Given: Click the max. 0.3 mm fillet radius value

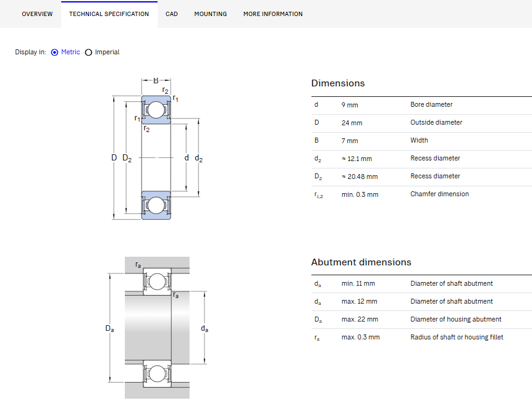Looking at the screenshot, I should pos(360,337).
